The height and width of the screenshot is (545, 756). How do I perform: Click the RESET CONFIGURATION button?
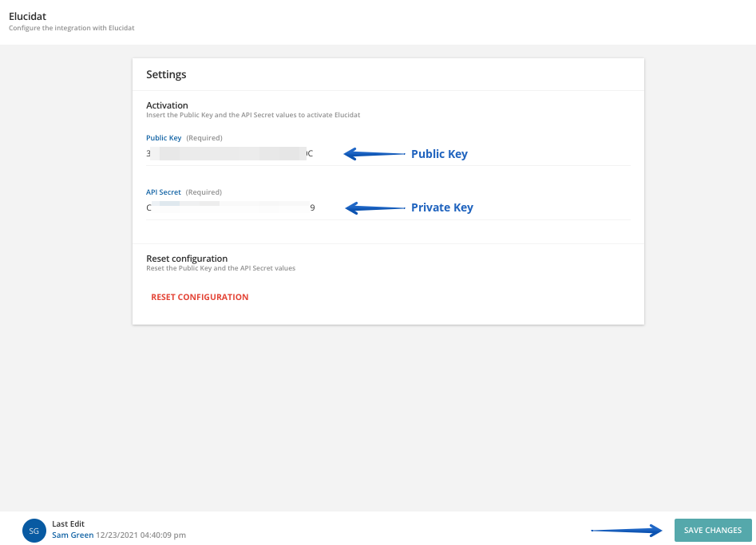pyautogui.click(x=200, y=297)
